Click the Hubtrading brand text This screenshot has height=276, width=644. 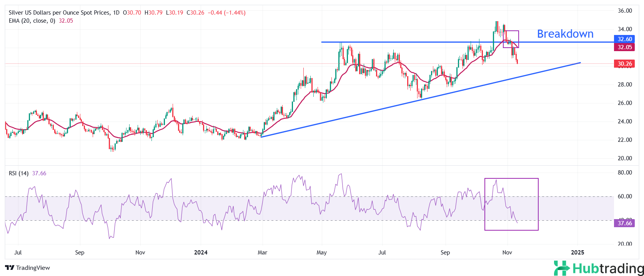pos(608,268)
